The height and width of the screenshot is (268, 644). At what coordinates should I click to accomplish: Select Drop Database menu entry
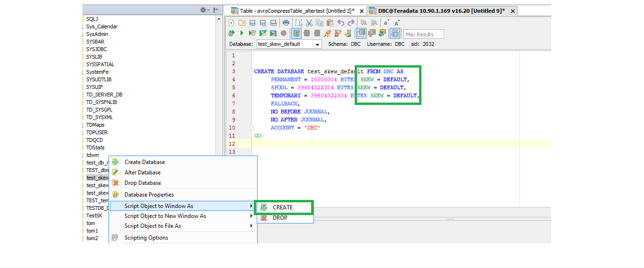(183, 183)
